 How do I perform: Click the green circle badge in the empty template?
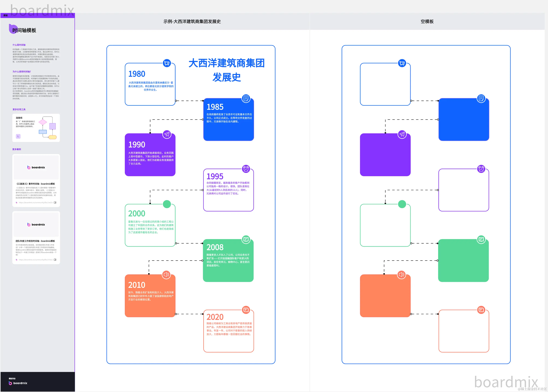[402, 204]
